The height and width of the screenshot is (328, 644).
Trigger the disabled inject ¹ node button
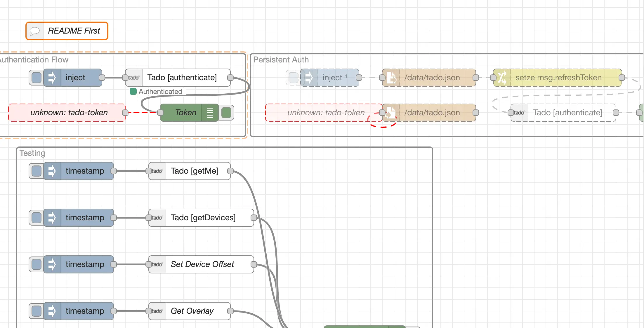(x=294, y=78)
